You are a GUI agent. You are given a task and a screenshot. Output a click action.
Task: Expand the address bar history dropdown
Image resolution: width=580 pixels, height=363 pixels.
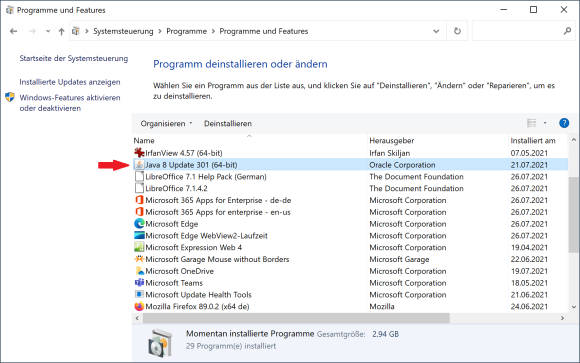click(x=436, y=31)
